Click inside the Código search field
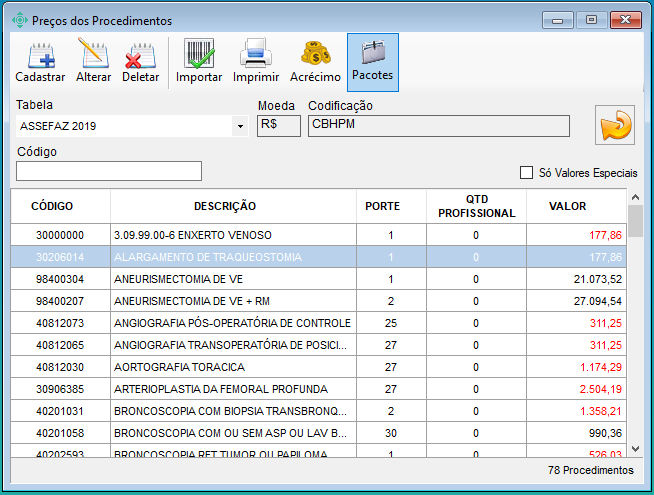The width and height of the screenshot is (654, 495). [109, 171]
